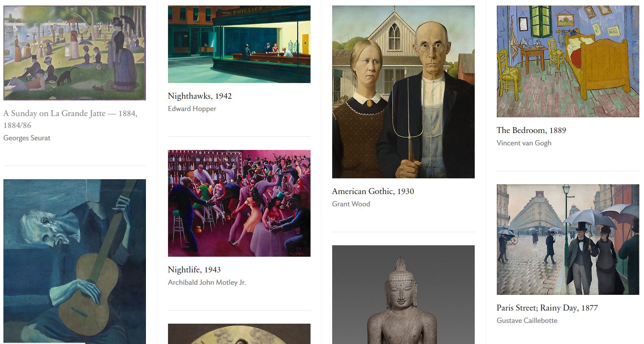Image resolution: width=644 pixels, height=344 pixels.
Task: Click artist name Edward Hopper
Action: coord(192,109)
